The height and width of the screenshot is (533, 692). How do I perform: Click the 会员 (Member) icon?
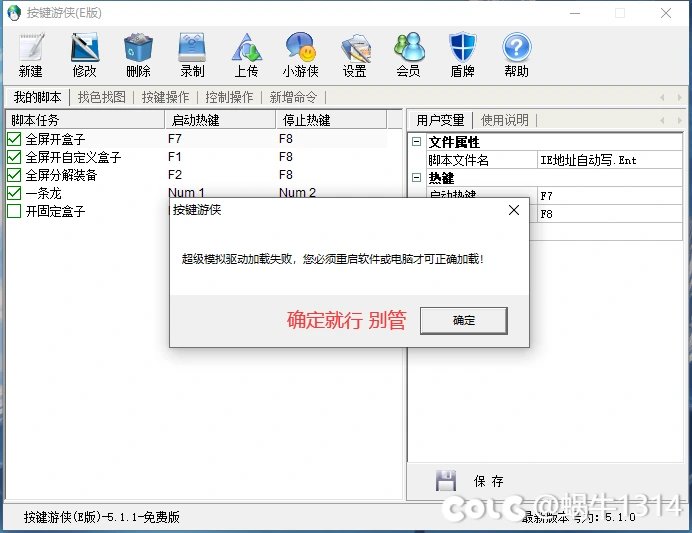tap(409, 47)
